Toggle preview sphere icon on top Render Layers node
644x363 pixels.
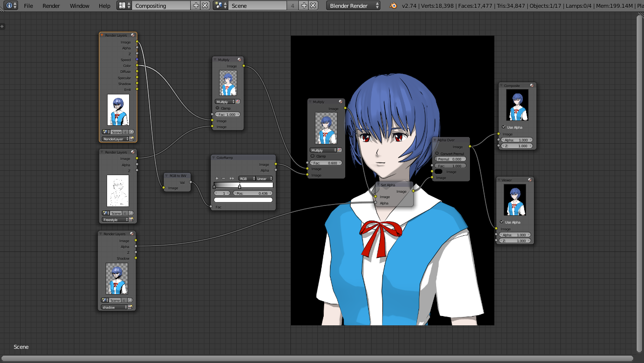(x=133, y=35)
